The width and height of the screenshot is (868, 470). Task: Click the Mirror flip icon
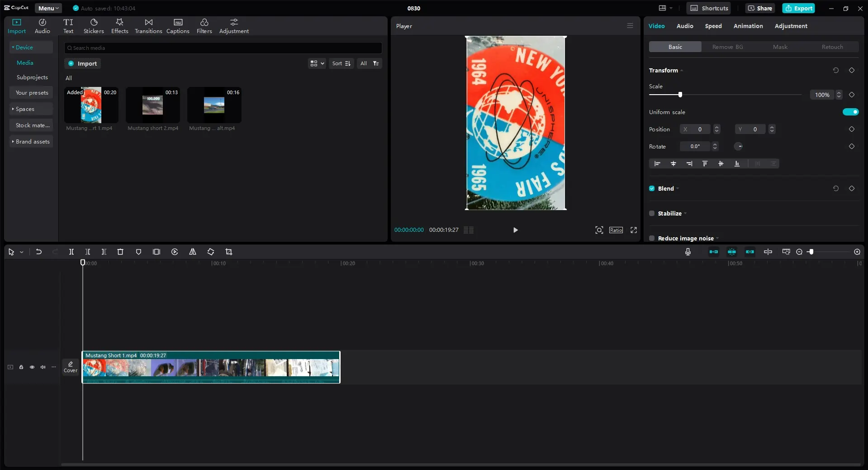click(x=193, y=252)
